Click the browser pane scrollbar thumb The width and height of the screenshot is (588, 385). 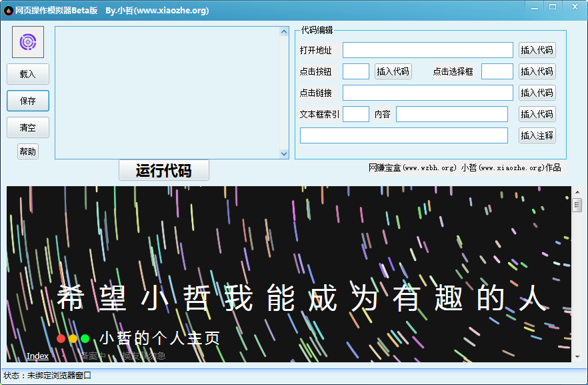[x=577, y=206]
